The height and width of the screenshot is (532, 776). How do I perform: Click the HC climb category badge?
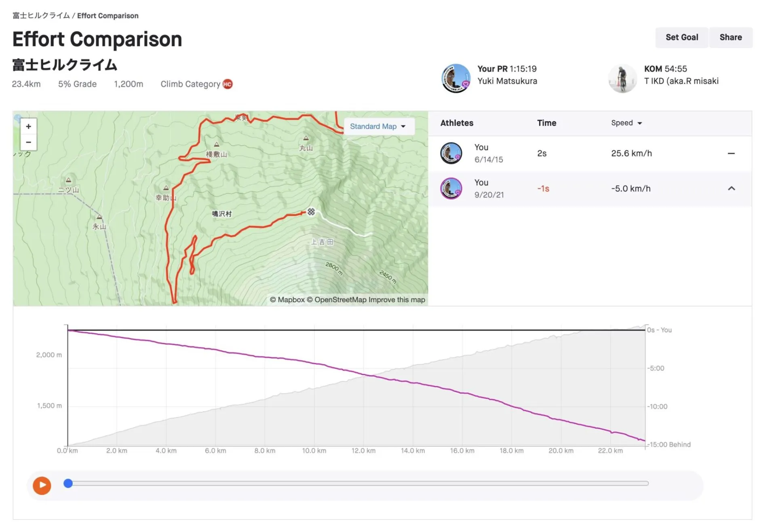(x=228, y=84)
